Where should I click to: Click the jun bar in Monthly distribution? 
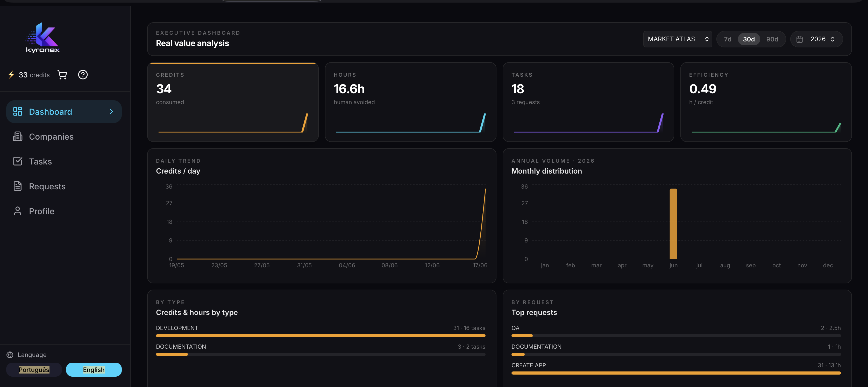click(673, 224)
